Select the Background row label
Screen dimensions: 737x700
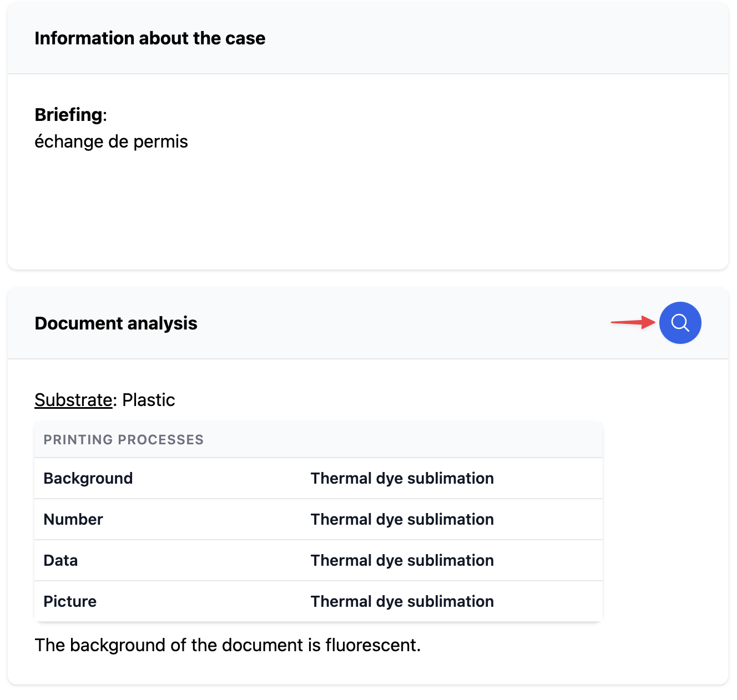tap(88, 479)
